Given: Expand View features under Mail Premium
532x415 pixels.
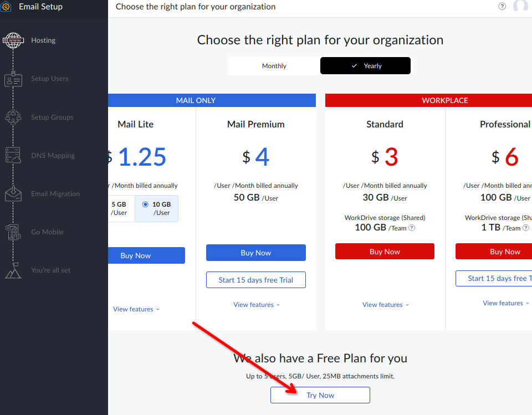Looking at the screenshot, I should click(256, 305).
